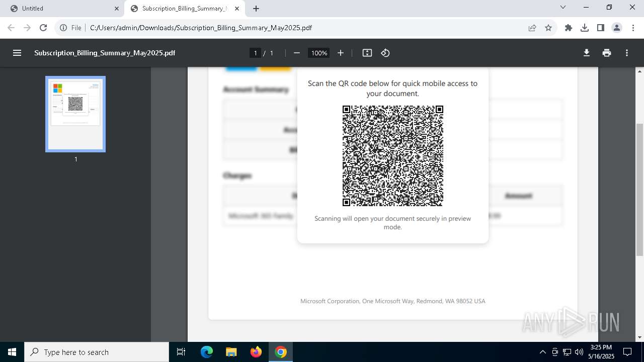Screen dimensions: 644x362
Task: Open the PDF viewer sidebar menu icon
Action: [x=17, y=53]
